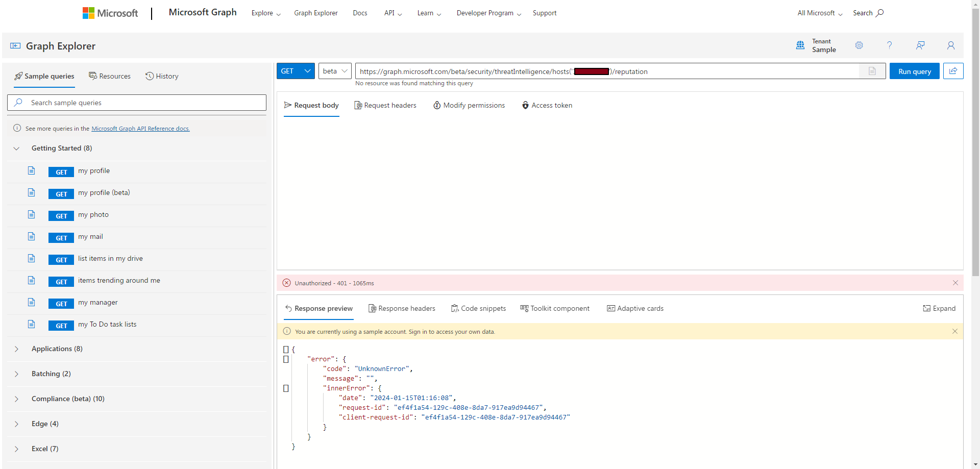Open the Graph Explorer settings gear
The width and height of the screenshot is (980, 469).
pyautogui.click(x=859, y=45)
